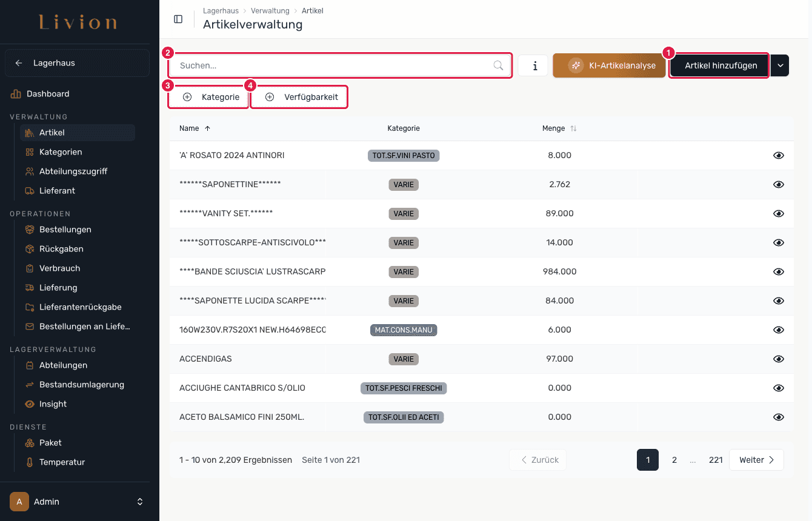This screenshot has width=812, height=521.
Task: Click the info icon button
Action: click(x=533, y=65)
